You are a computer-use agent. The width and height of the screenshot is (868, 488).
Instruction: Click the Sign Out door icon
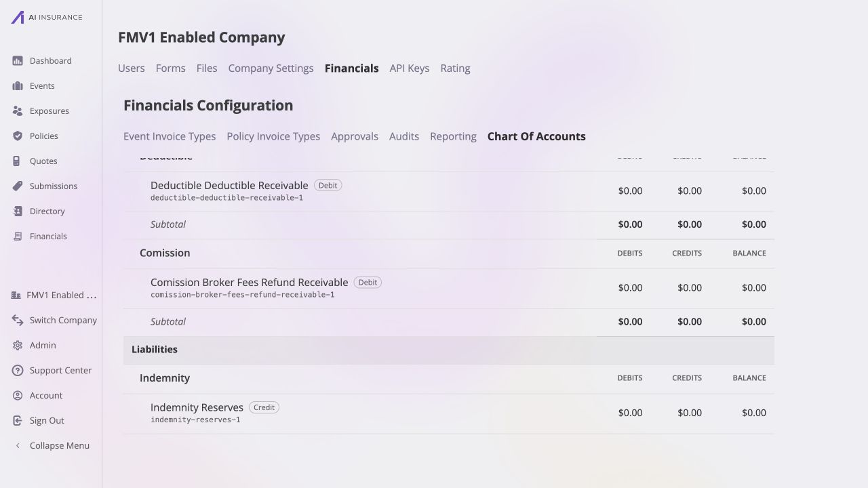click(x=18, y=421)
